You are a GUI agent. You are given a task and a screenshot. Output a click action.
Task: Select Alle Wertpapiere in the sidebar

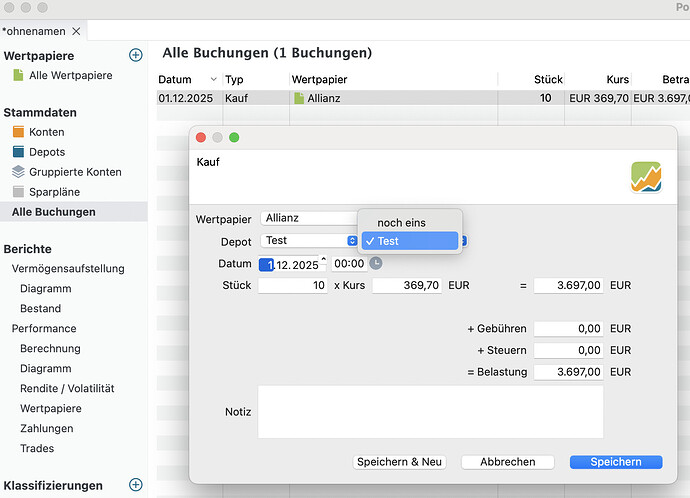[x=70, y=76]
